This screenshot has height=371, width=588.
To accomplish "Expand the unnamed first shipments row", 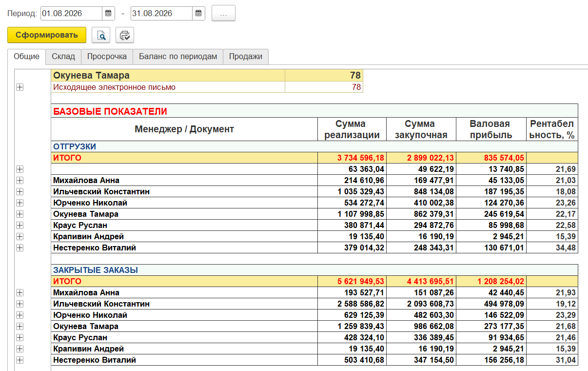I will tap(20, 169).
